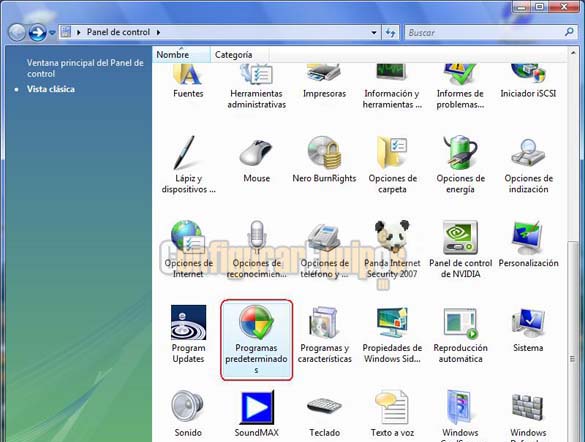Screen dimensions: 585x442
Task: Expand the arrow after Panel de control
Action: point(159,32)
